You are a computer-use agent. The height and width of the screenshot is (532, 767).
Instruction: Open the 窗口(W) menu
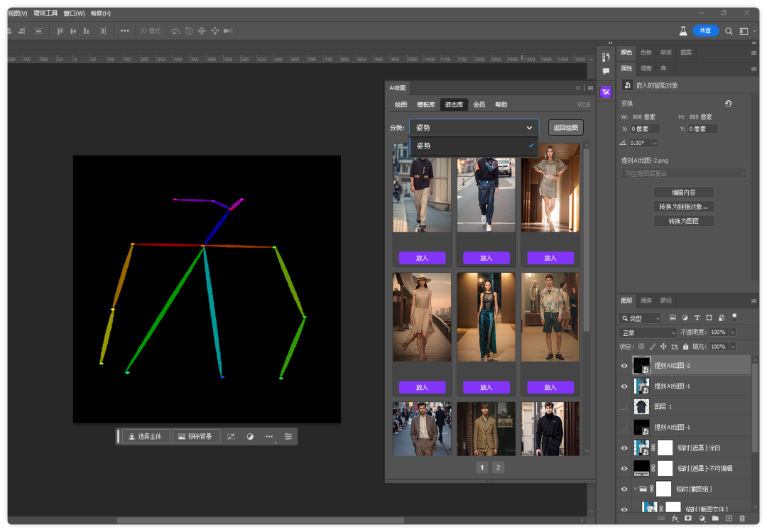(x=74, y=13)
